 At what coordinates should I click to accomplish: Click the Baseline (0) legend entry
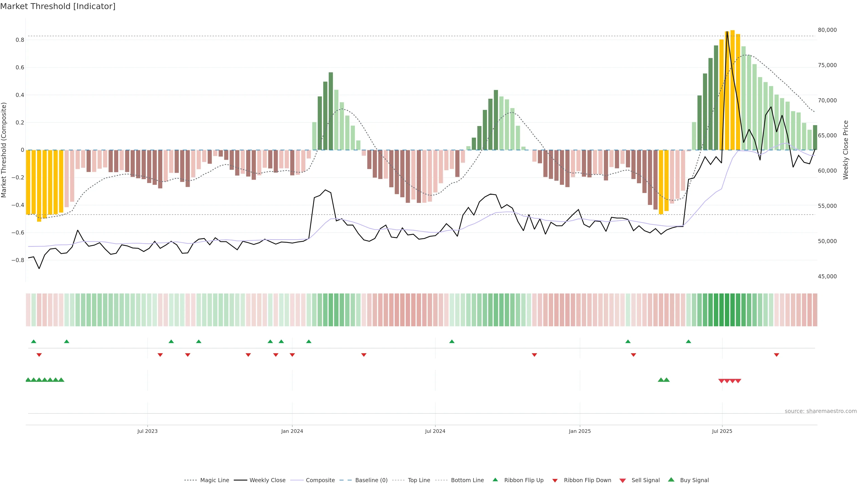click(371, 480)
